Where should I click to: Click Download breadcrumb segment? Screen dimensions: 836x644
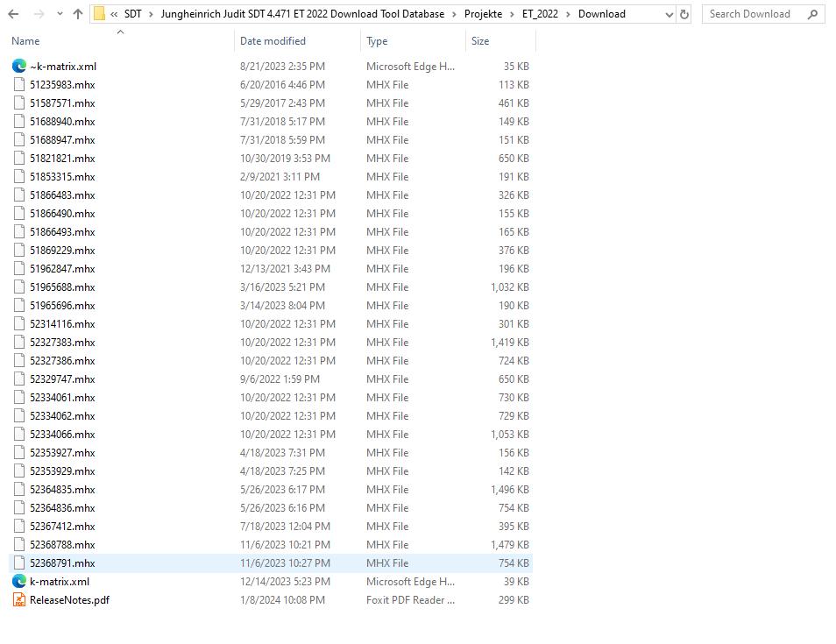click(601, 14)
